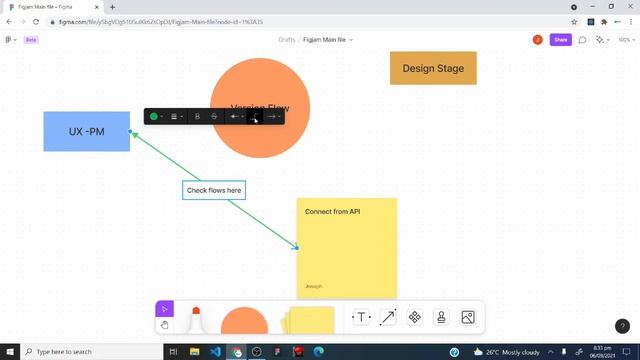
Task: Open the Windows Start menu
Action: (10, 351)
